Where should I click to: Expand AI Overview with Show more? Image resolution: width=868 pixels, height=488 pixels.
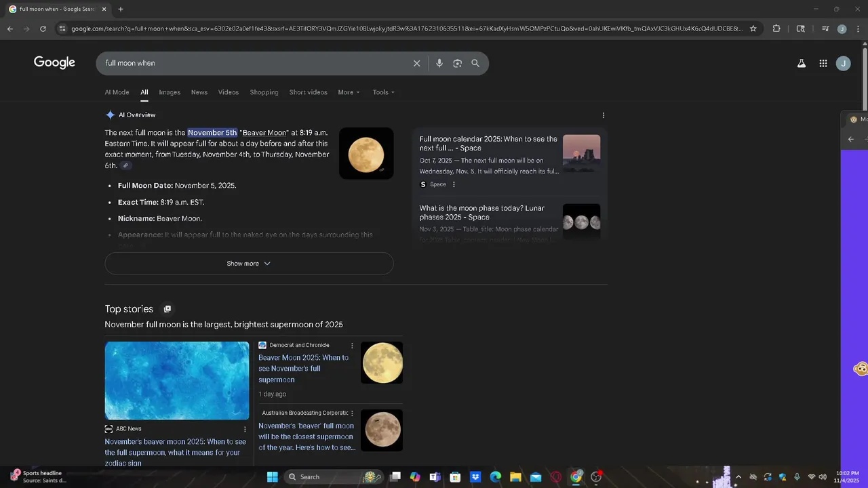click(249, 264)
